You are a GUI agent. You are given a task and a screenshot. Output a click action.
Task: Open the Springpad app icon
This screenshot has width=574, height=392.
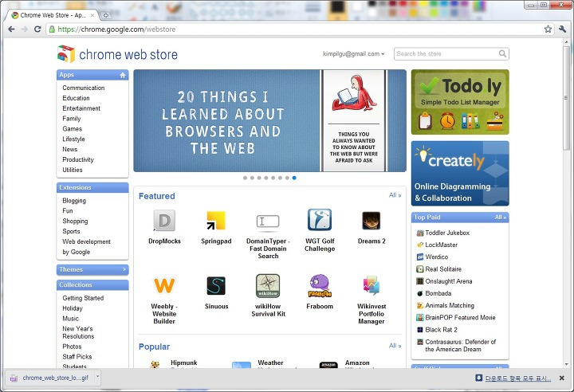216,221
